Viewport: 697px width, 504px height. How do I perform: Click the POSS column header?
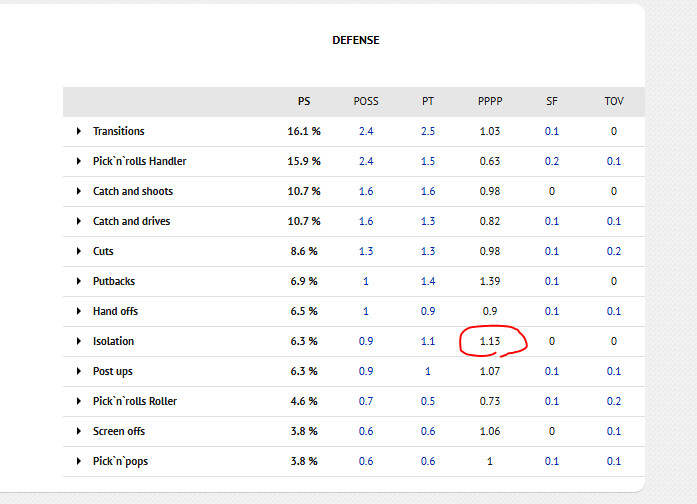tap(366, 101)
